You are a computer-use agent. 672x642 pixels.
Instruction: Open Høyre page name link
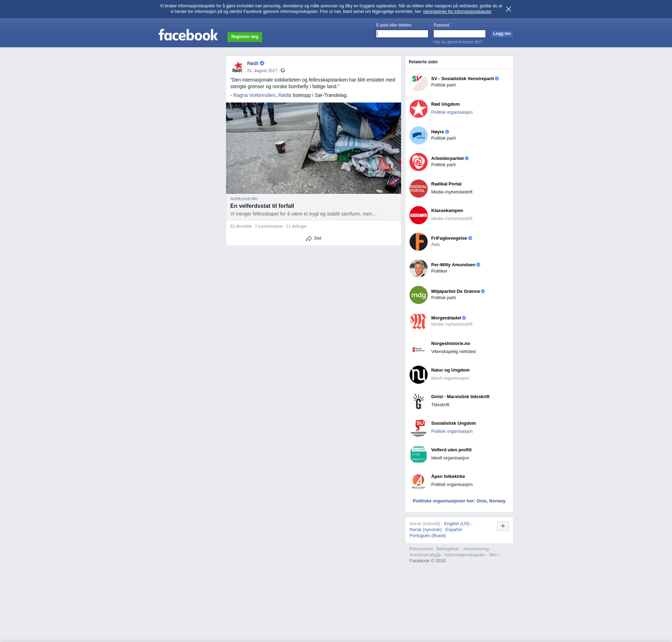click(437, 132)
